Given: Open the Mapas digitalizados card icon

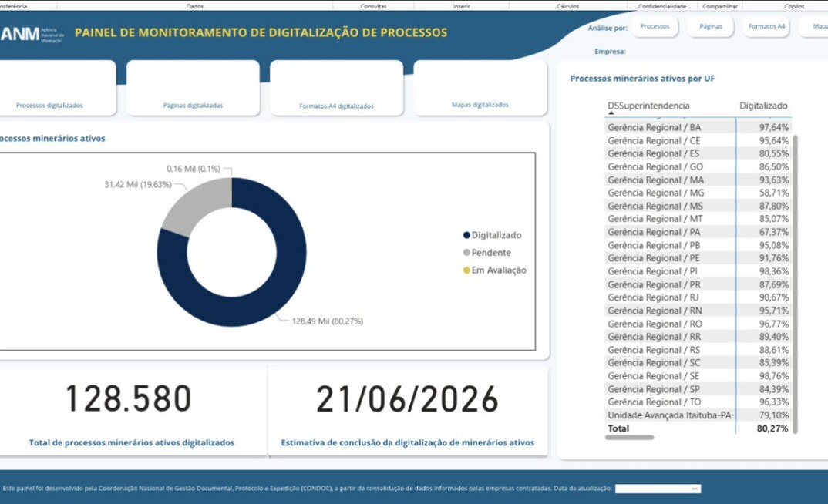Looking at the screenshot, I should [x=480, y=85].
